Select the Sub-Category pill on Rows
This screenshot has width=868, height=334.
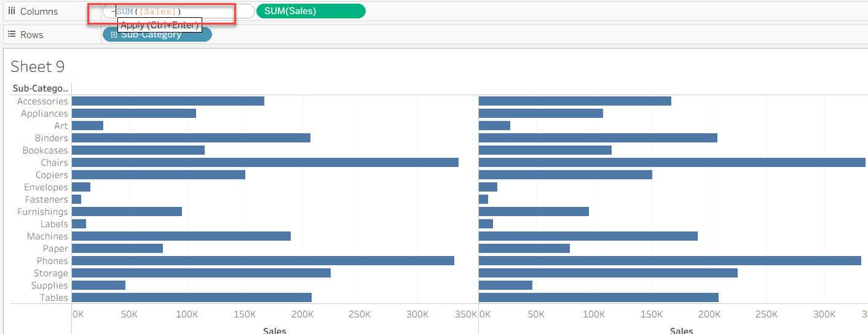coord(157,34)
